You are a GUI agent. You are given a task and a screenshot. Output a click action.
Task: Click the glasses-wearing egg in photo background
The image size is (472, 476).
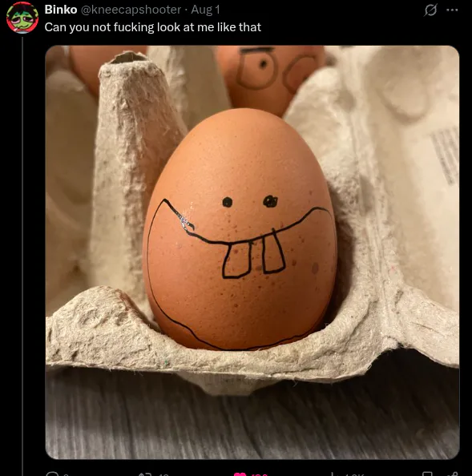click(269, 79)
